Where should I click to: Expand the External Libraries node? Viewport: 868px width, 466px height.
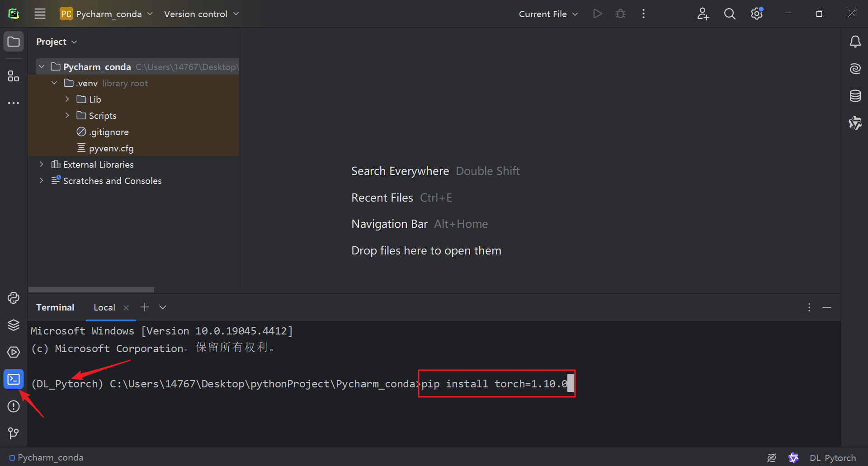click(x=42, y=165)
